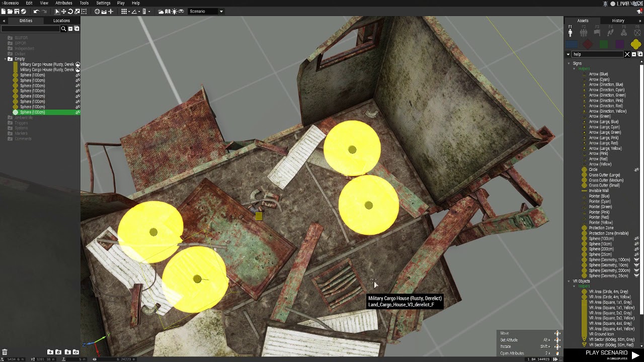Open the Attributes menu
The width and height of the screenshot is (644, 362).
pyautogui.click(x=64, y=3)
